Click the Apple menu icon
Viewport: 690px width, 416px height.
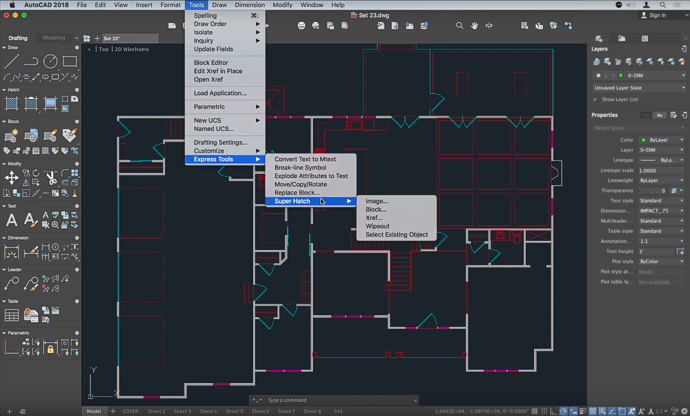pos(12,5)
